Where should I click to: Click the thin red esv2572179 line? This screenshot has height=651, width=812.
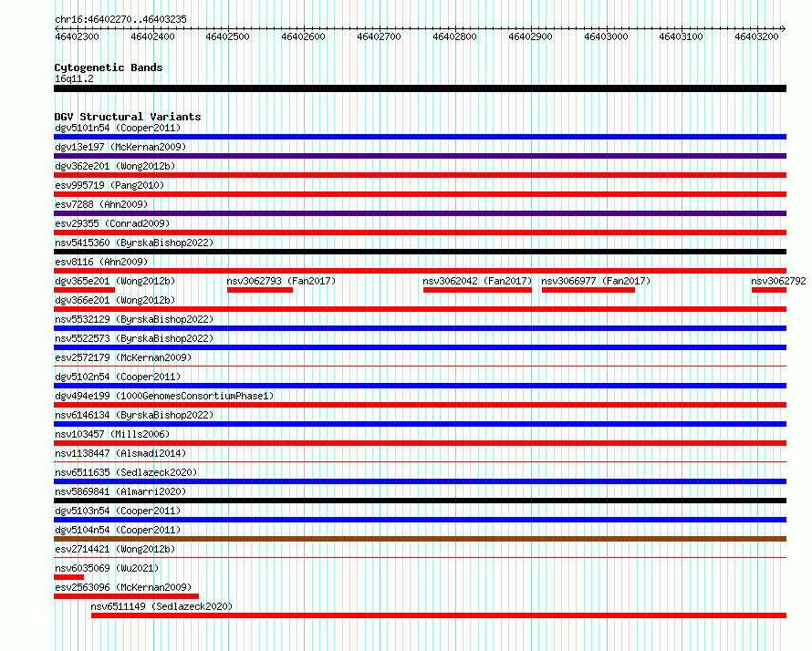(420, 366)
